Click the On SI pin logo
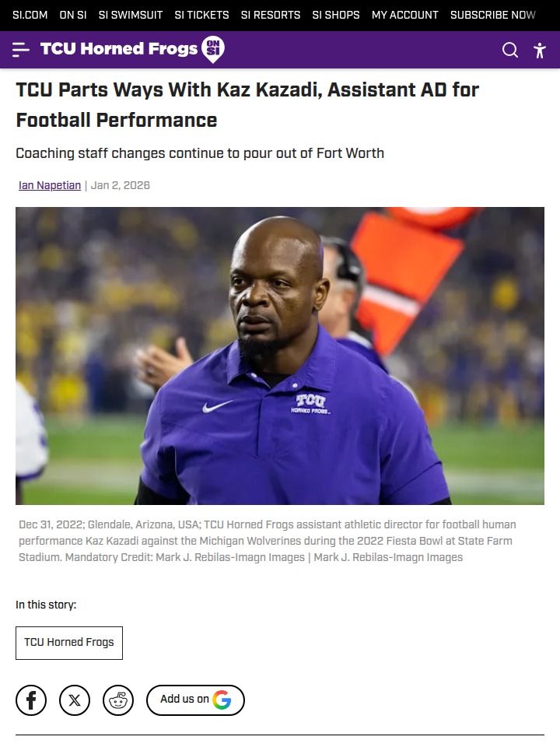Image resolution: width=560 pixels, height=747 pixels. click(213, 49)
